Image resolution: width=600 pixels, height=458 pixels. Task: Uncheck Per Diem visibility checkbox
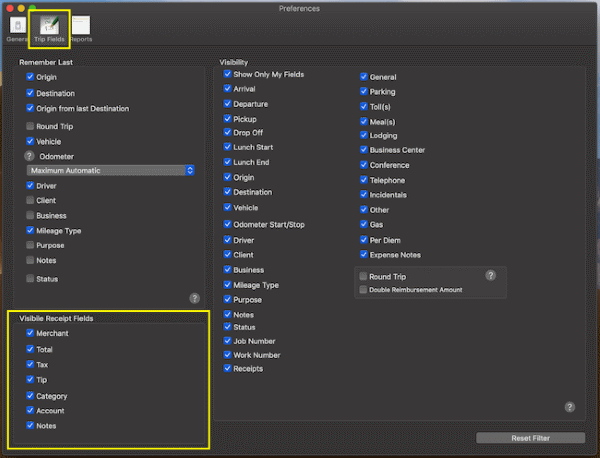coord(363,240)
